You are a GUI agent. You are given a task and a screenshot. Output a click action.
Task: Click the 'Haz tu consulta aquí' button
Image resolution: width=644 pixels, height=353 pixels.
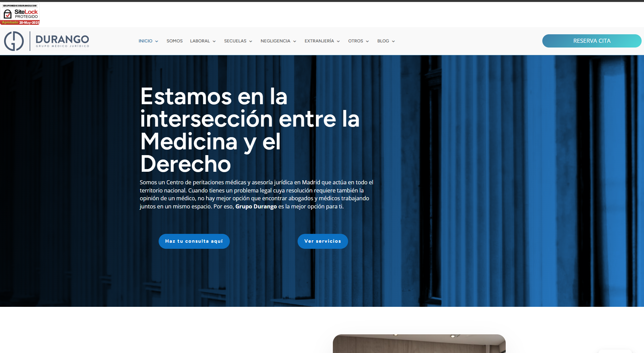point(194,241)
